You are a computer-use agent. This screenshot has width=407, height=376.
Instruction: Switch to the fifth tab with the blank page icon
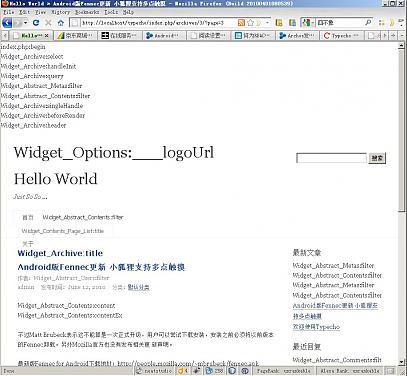coord(209,35)
